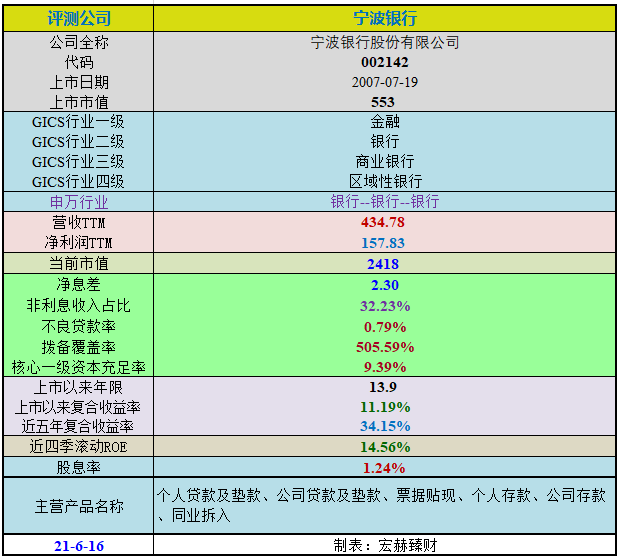Click the label 股息率

pyautogui.click(x=79, y=468)
